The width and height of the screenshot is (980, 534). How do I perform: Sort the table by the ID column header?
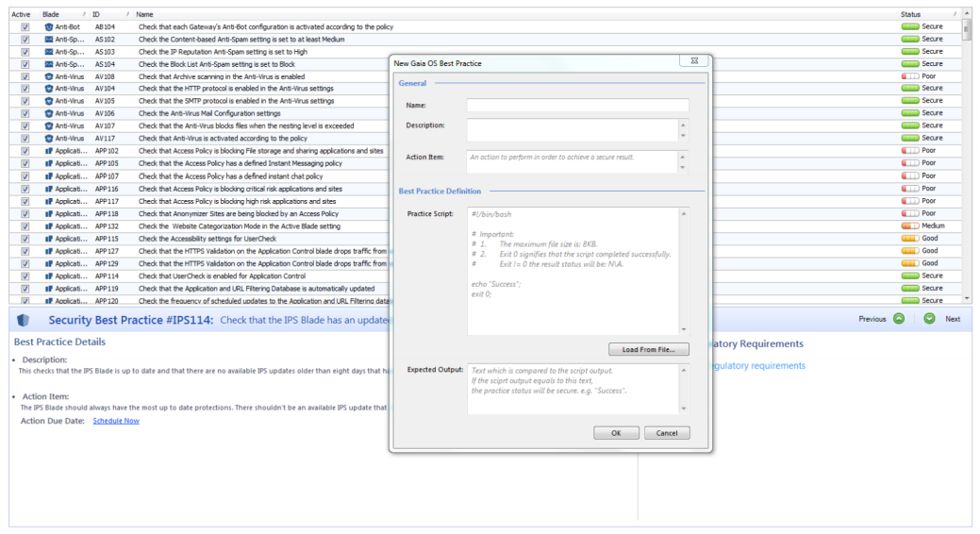[x=110, y=14]
